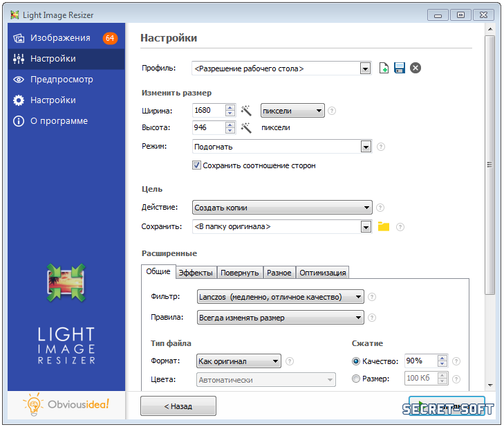This screenshot has width=504, height=427.
Task: Decrease height with down spinner arrow
Action: click(230, 130)
